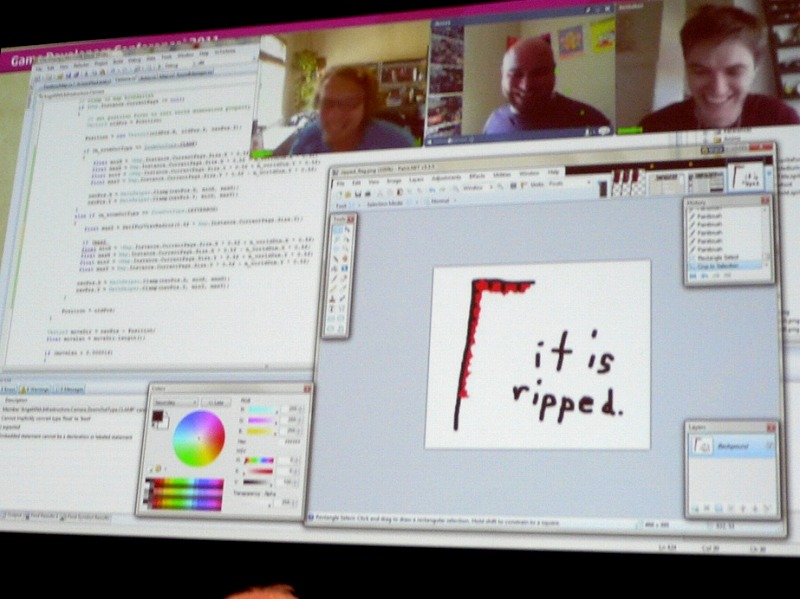Click the Undo arrow in Paint.NET toolbar
The image size is (800, 599).
pyautogui.click(x=432, y=190)
